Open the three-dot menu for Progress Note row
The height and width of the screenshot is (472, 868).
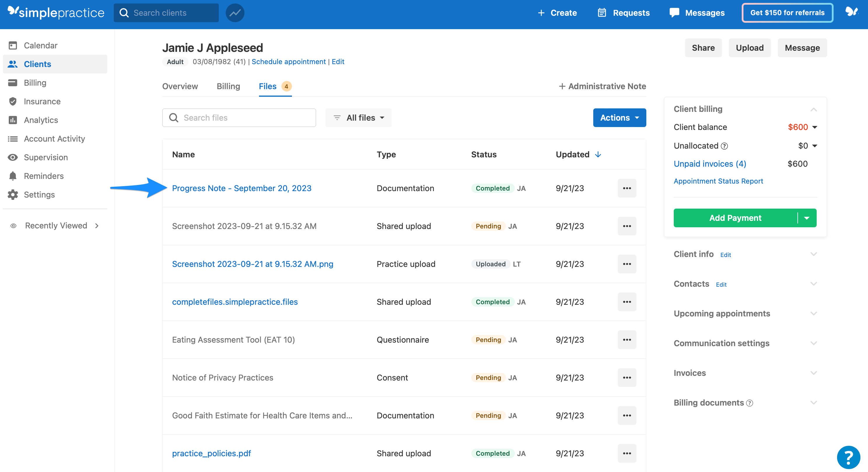point(627,188)
